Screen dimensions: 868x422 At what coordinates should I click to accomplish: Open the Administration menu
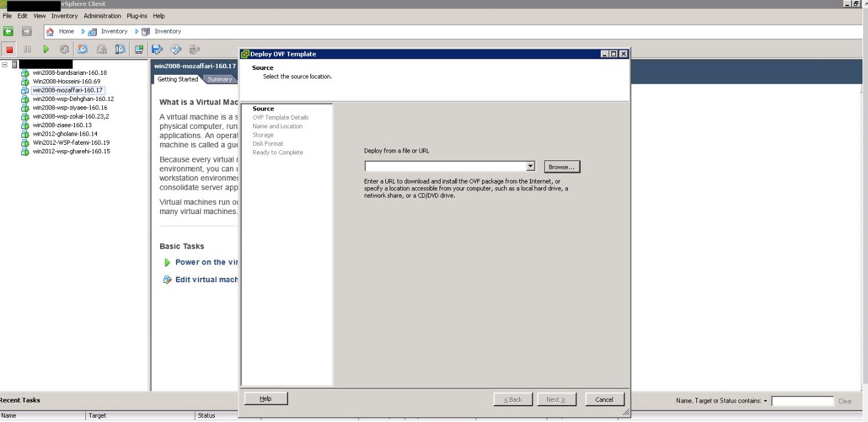tap(102, 16)
